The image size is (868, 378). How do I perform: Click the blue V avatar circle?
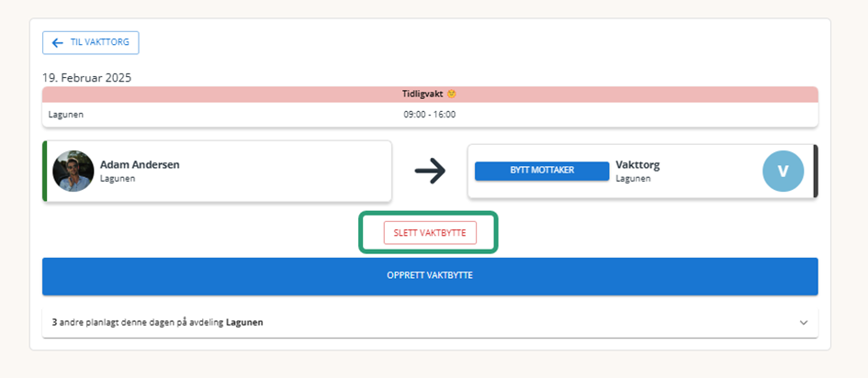point(783,172)
